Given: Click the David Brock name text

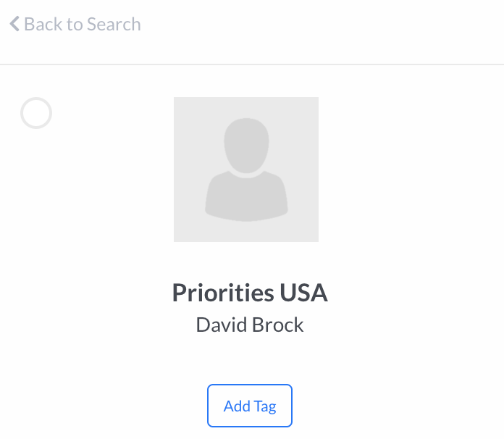Looking at the screenshot, I should point(250,325).
